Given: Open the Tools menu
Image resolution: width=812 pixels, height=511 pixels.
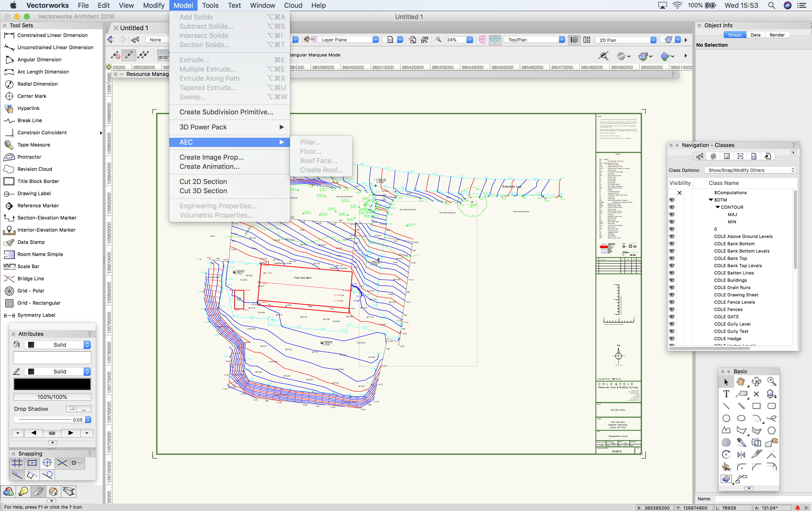Looking at the screenshot, I should click(210, 5).
